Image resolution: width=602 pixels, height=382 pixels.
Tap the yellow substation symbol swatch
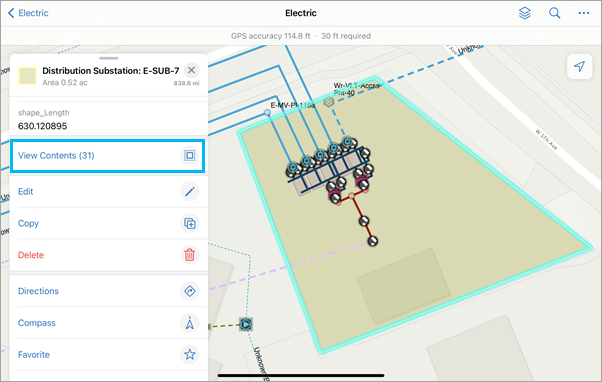(28, 76)
